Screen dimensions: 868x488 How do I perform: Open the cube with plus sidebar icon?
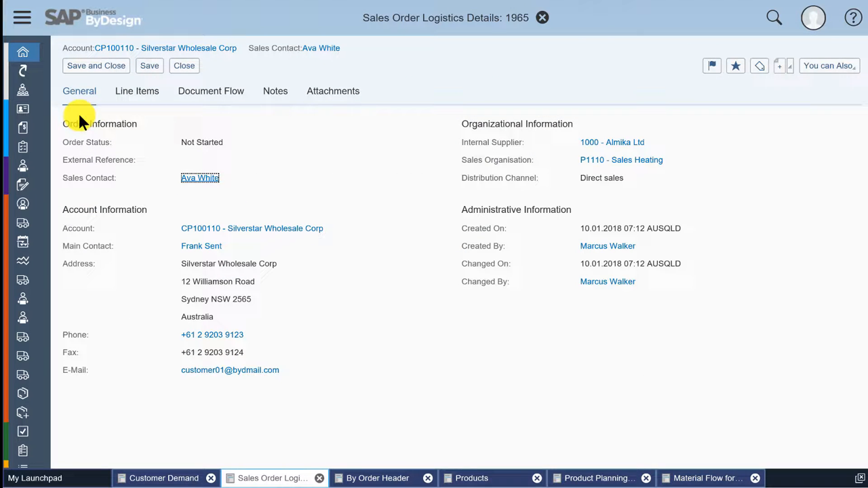tap(23, 412)
